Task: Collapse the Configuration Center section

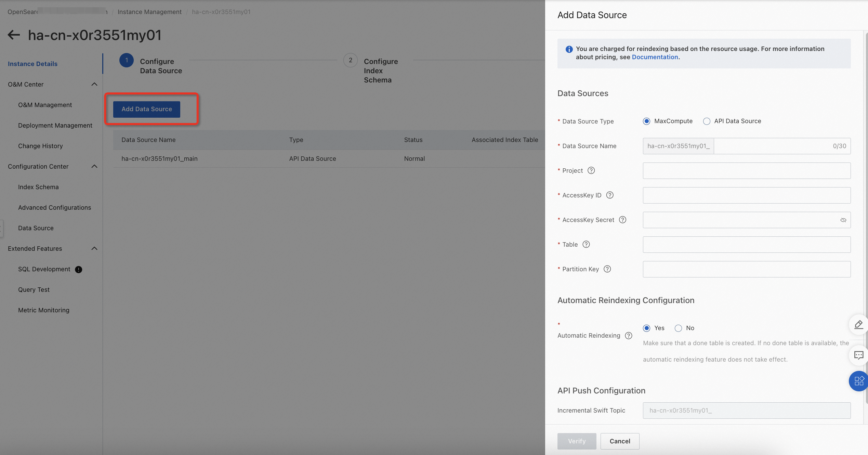Action: tap(94, 166)
